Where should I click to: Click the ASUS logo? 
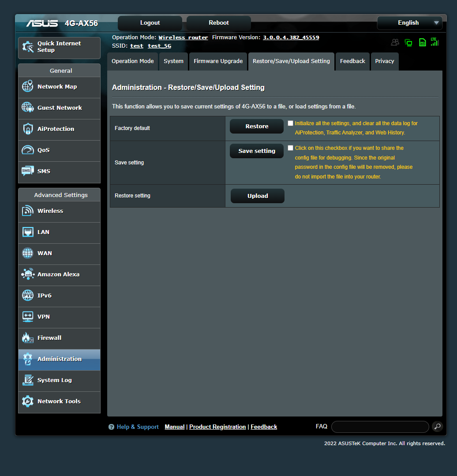(x=41, y=23)
